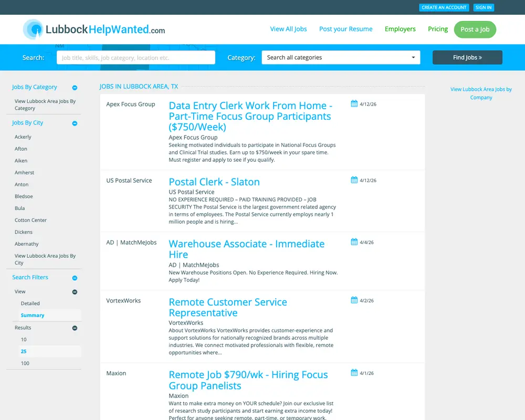Click Jobs By City heading
525x420 pixels.
[x=27, y=122]
